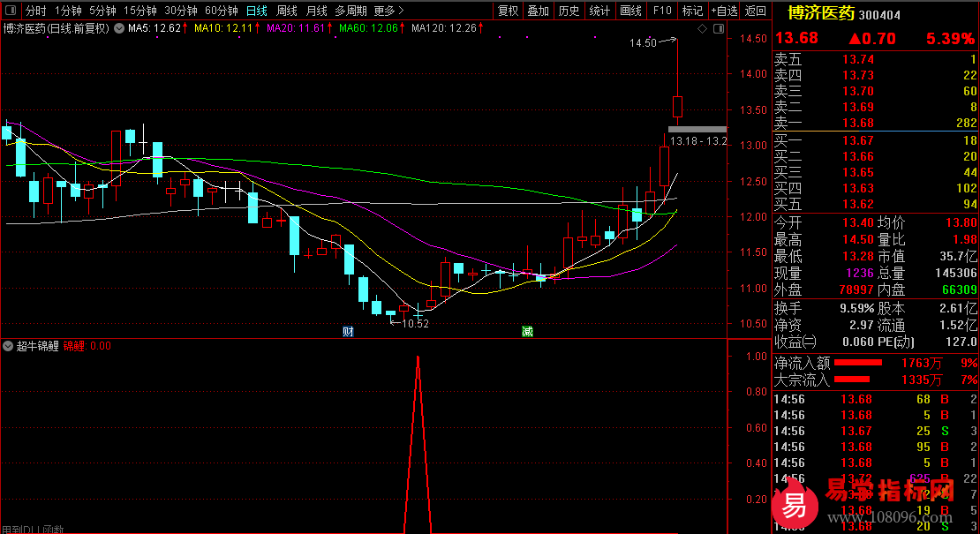Screen dimensions: 980x534
Task: Activate the 画线 drawing tools
Action: pos(630,11)
